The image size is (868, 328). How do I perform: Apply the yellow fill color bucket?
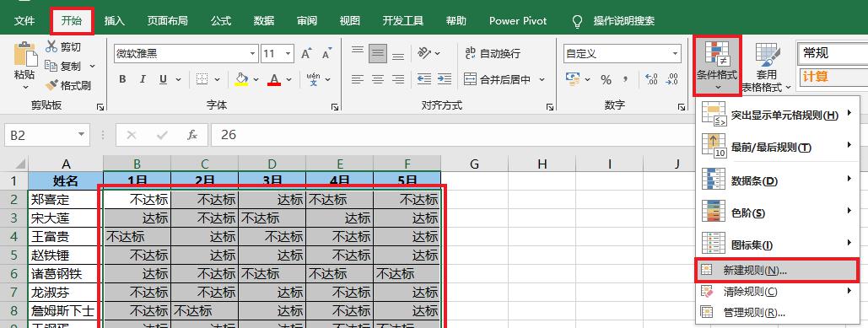241,79
